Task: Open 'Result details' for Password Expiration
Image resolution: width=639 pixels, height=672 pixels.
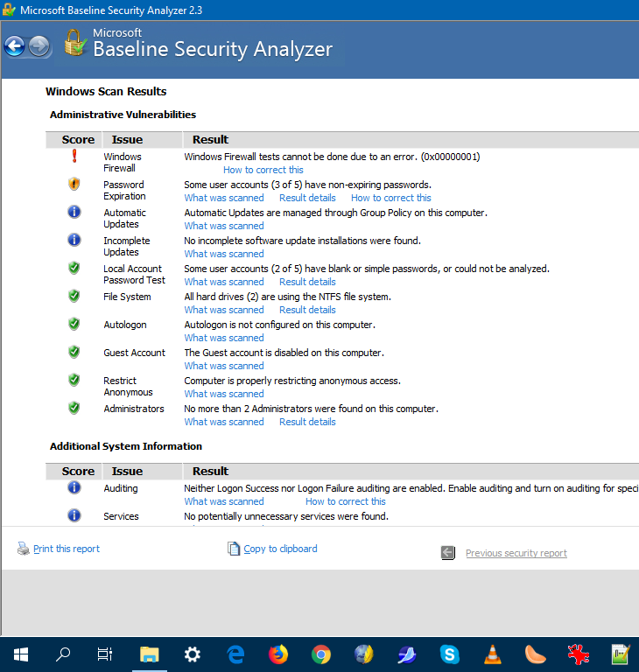Action: (307, 198)
